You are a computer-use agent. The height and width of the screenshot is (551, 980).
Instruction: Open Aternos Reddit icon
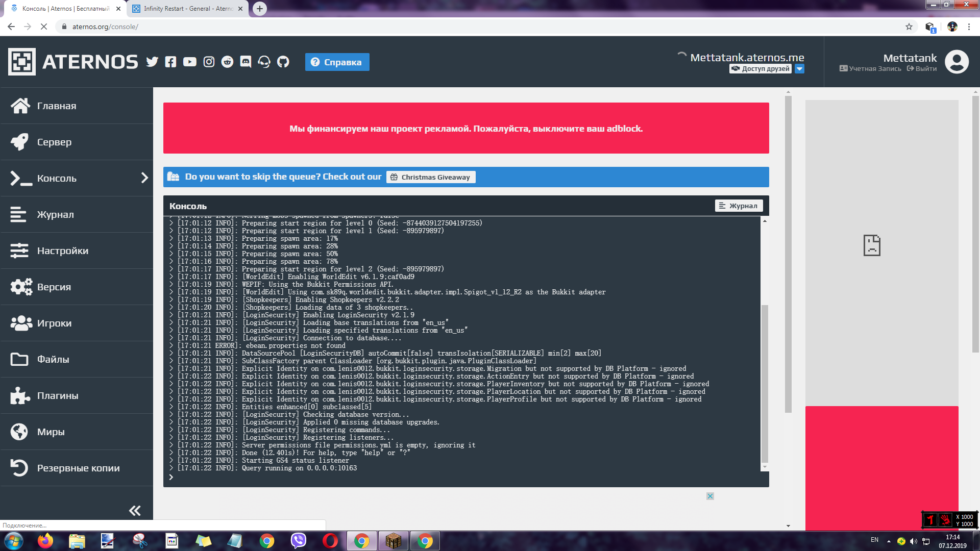tap(227, 62)
